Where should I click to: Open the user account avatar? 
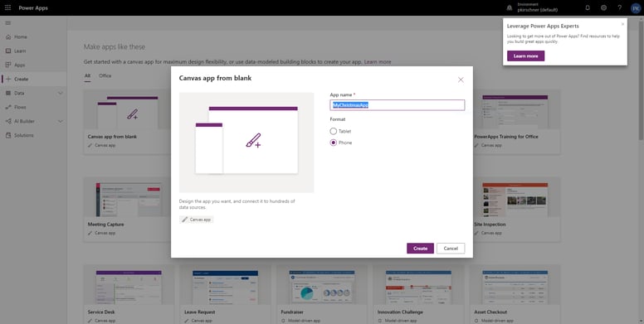point(636,7)
